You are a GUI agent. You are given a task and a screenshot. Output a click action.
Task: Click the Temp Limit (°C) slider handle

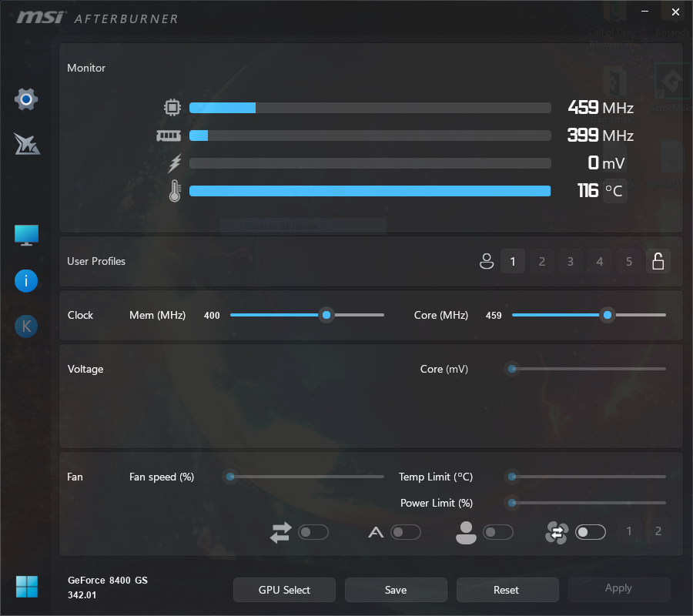pos(512,477)
